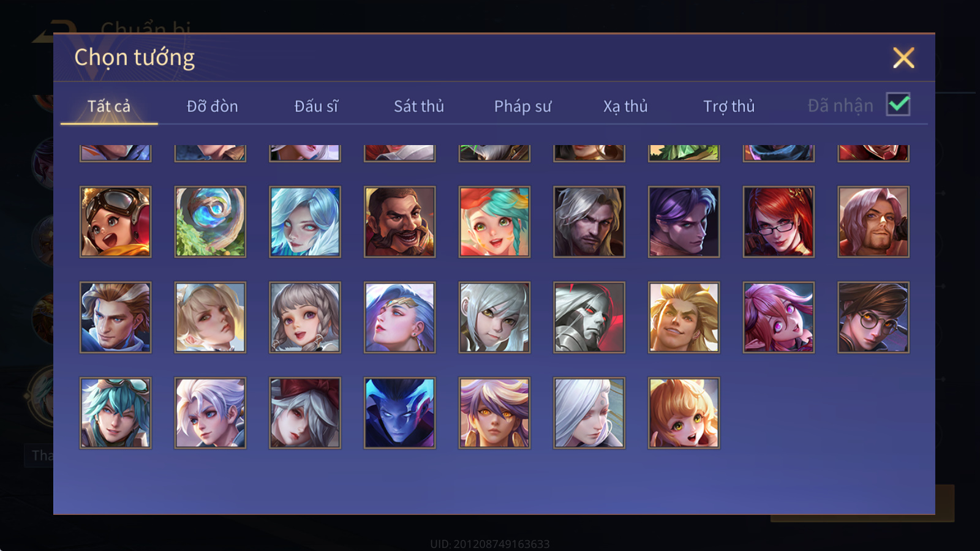Pick the armored knight with red eyes

pyautogui.click(x=589, y=317)
